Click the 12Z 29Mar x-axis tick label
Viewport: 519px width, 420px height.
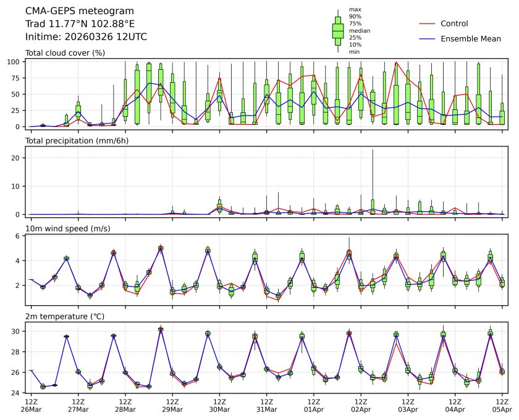[x=172, y=405]
